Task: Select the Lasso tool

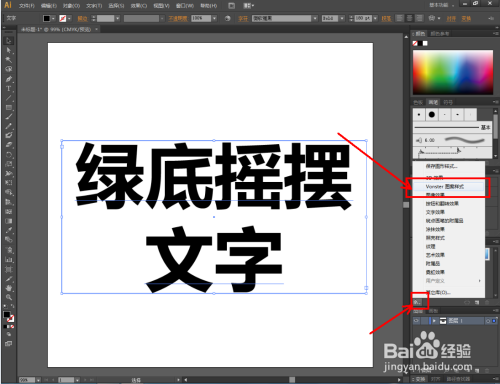Action: click(x=9, y=69)
